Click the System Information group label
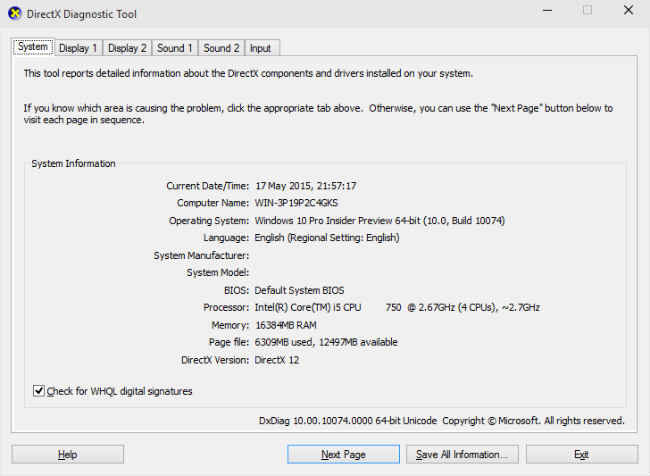Viewport: 650px width, 476px height. click(73, 163)
